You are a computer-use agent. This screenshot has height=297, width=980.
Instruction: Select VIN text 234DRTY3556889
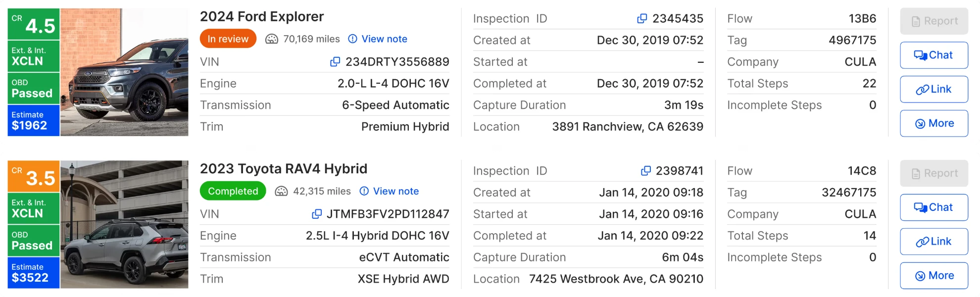[x=397, y=62]
